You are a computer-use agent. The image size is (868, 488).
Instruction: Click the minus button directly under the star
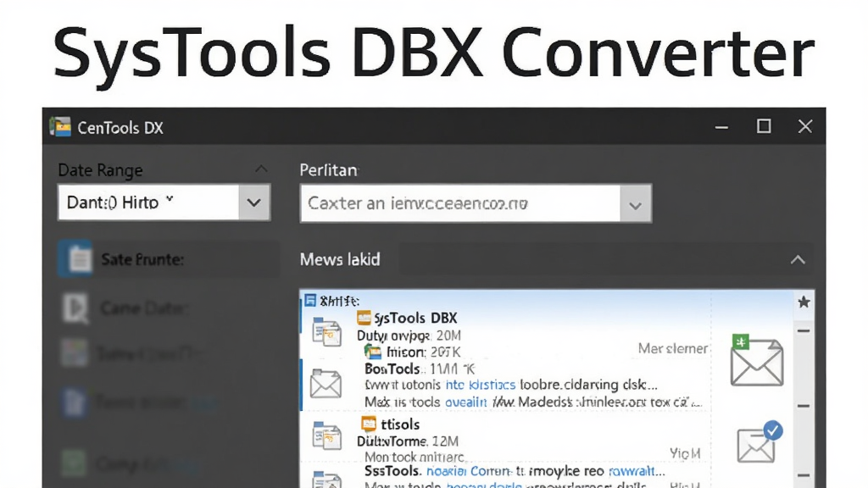pos(804,331)
